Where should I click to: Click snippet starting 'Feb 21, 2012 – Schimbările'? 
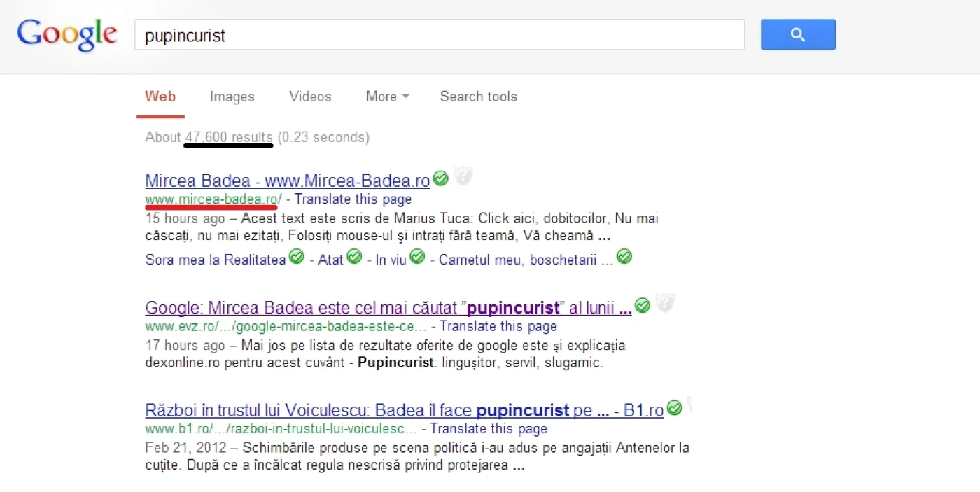417,456
